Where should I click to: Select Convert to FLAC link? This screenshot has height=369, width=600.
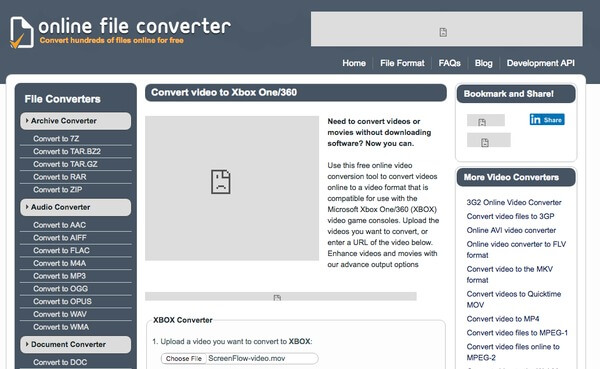pyautogui.click(x=61, y=250)
